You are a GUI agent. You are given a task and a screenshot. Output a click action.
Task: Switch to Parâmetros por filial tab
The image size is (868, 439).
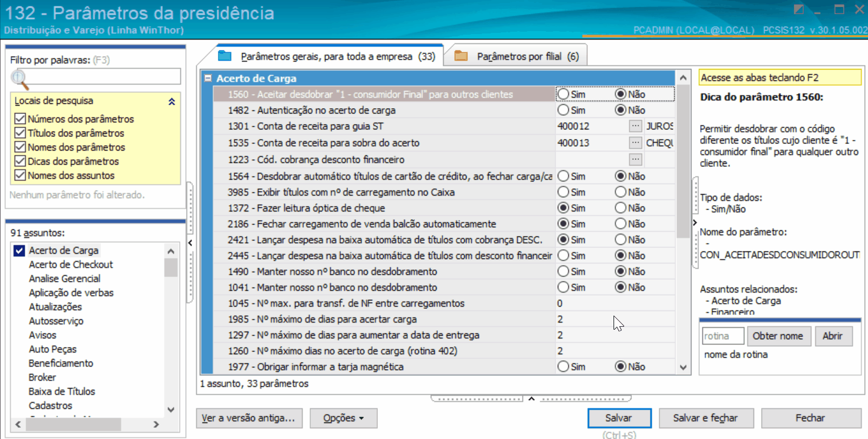pyautogui.click(x=516, y=57)
